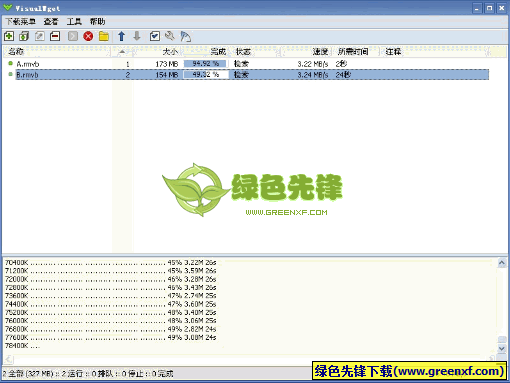Open the 工具 menu
This screenshot has width=510, height=383.
click(x=74, y=22)
